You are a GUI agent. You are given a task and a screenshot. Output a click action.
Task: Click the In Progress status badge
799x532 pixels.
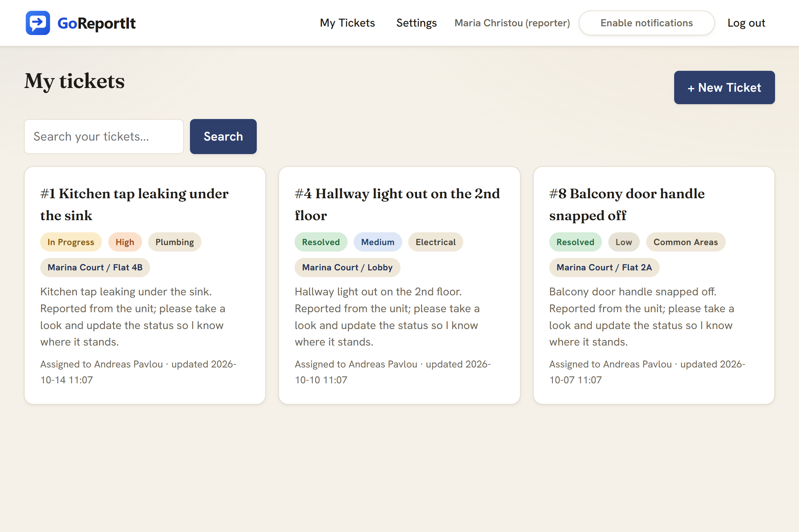pos(71,242)
